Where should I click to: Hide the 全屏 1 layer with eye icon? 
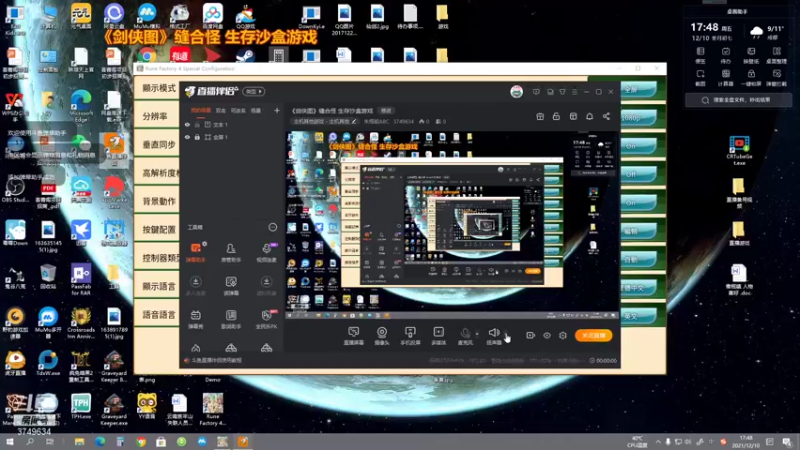coord(187,137)
